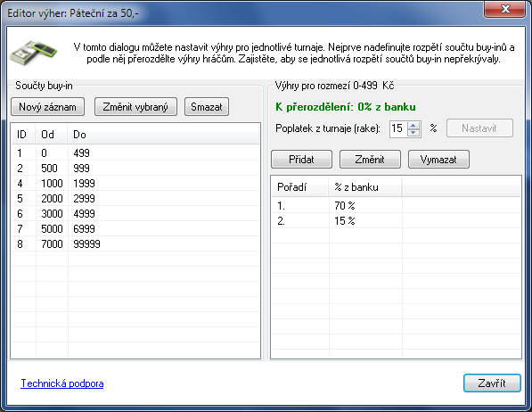Click the Změnit vybraný button
The image size is (532, 412).
tap(135, 107)
